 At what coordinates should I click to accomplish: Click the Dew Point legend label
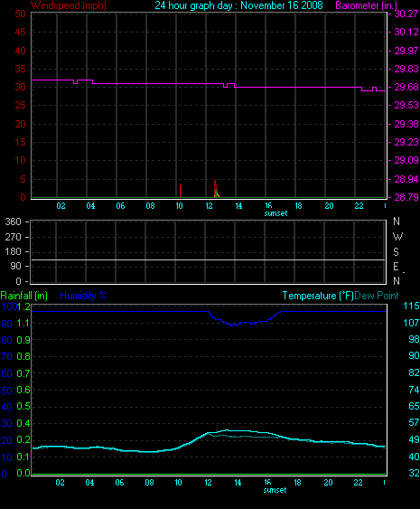point(377,296)
